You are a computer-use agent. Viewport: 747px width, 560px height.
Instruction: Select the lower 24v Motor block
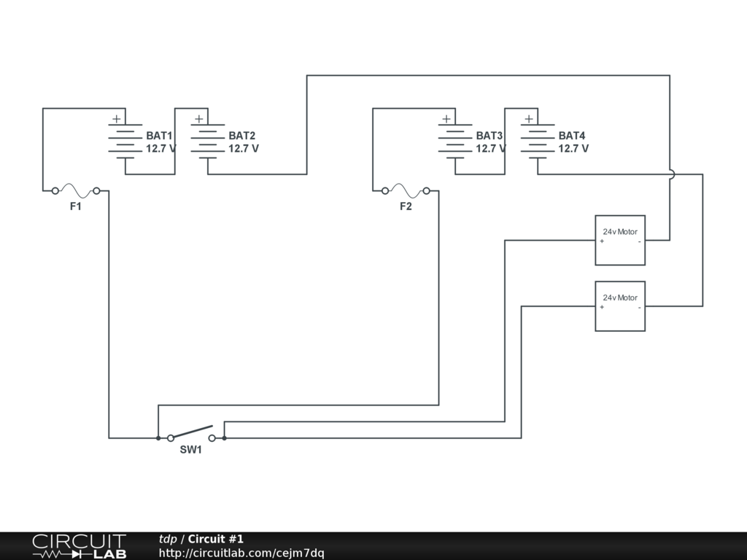tap(620, 306)
